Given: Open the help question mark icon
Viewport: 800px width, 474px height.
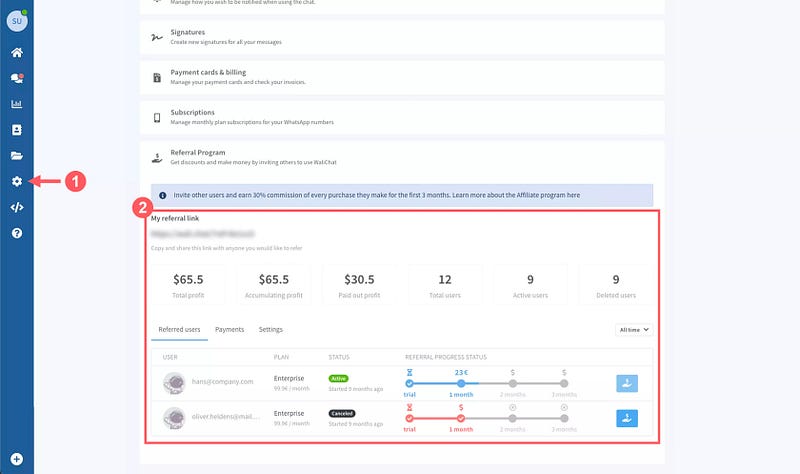Looking at the screenshot, I should click(16, 234).
